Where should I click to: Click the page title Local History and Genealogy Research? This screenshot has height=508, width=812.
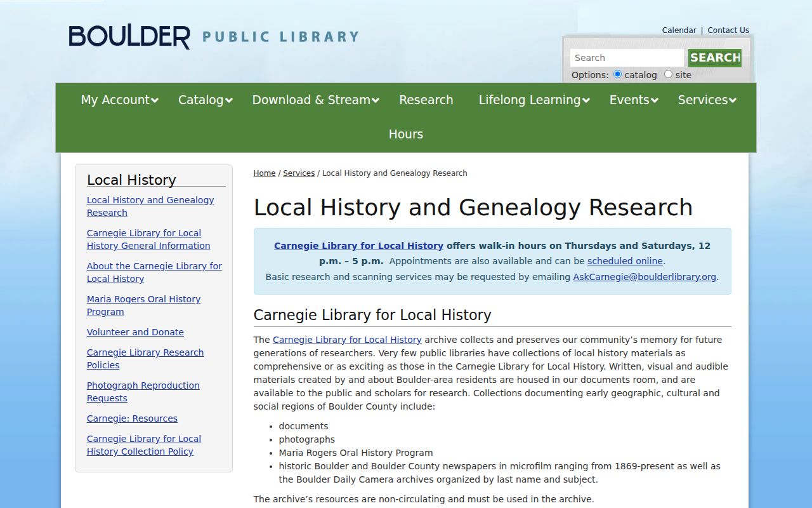tap(473, 208)
